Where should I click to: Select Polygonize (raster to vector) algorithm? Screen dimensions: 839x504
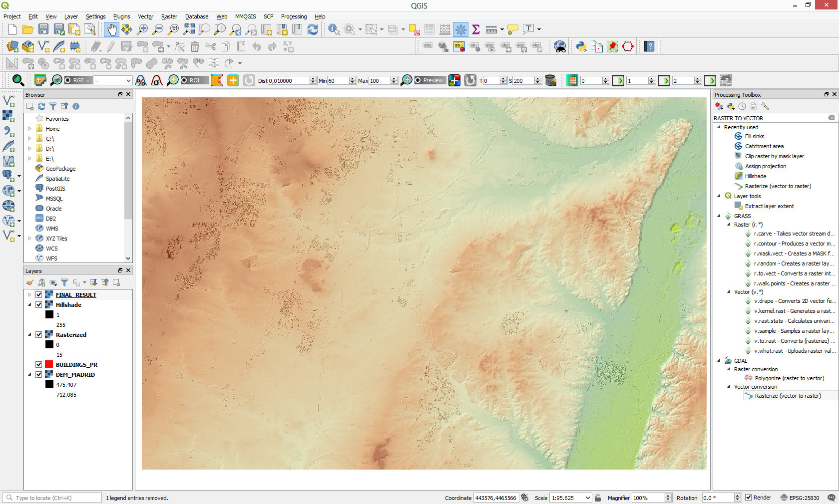(x=789, y=378)
